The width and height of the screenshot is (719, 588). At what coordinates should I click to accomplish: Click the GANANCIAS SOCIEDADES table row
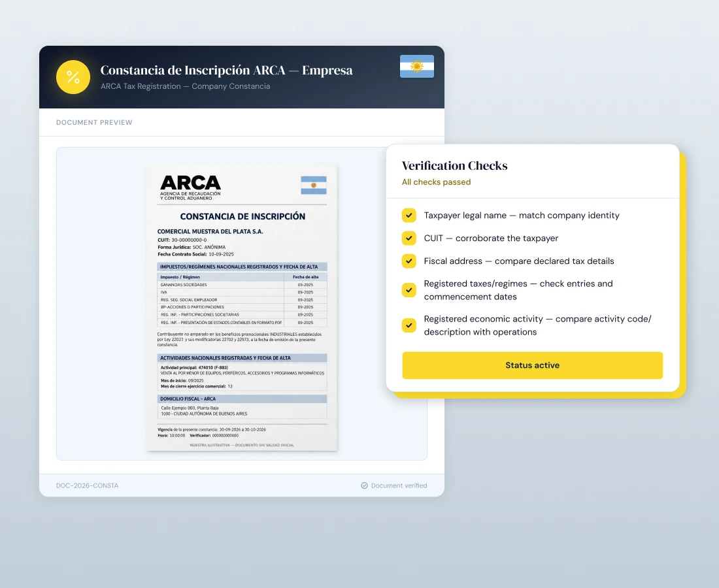click(242, 285)
